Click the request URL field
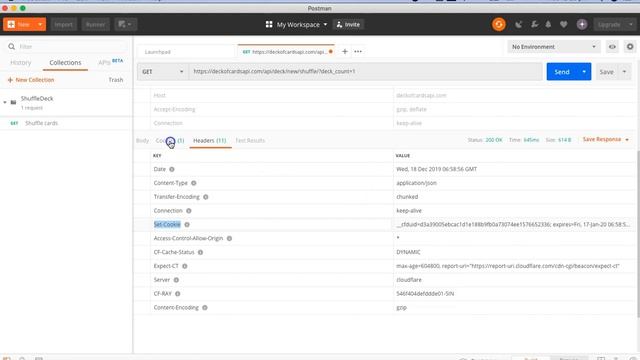Viewport: 640px width, 360px height. 365,71
